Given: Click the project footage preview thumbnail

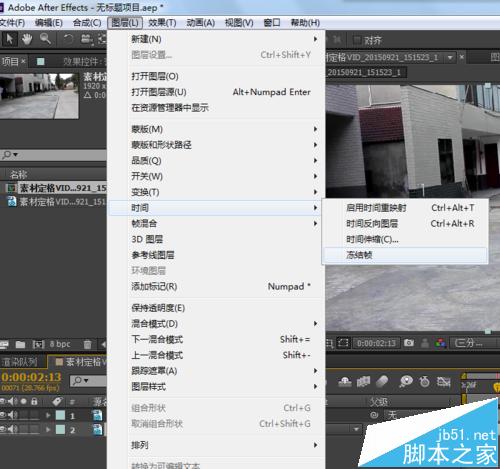Looking at the screenshot, I should [x=39, y=95].
